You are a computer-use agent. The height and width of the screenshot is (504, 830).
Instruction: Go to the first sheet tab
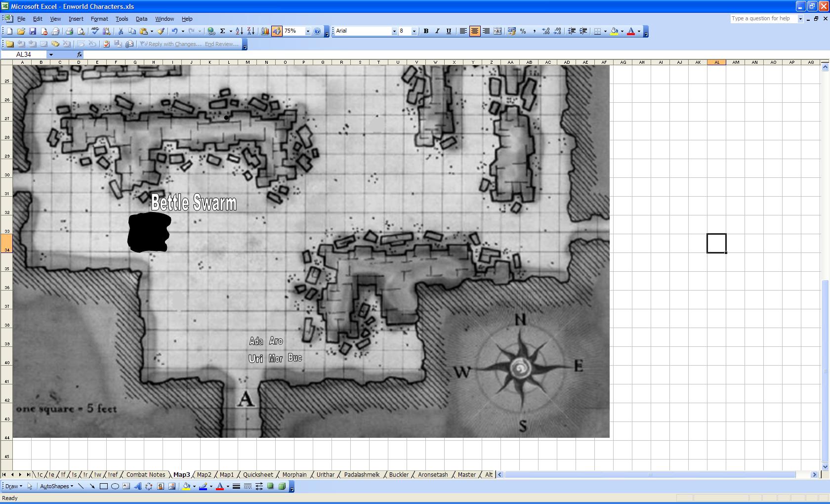tap(5, 475)
